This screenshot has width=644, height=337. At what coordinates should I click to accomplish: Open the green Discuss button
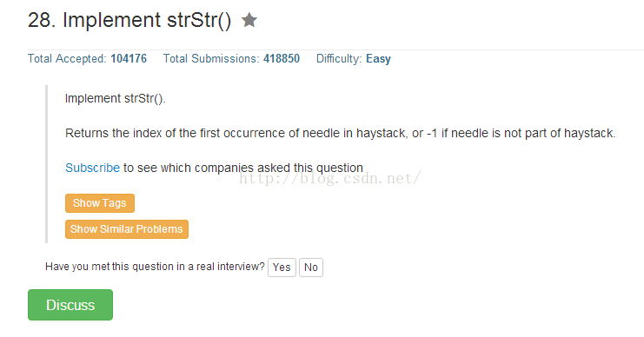[70, 305]
